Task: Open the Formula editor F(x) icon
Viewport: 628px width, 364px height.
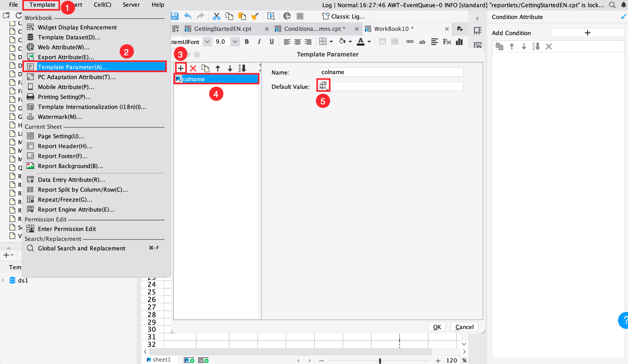Action: tap(447, 42)
